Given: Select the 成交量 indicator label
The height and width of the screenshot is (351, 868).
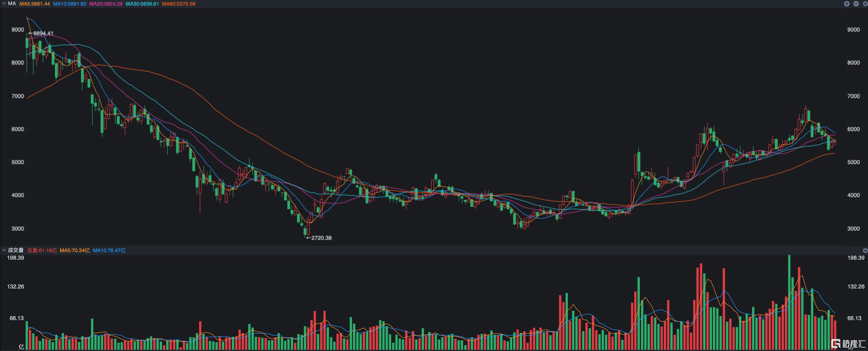Looking at the screenshot, I should tap(16, 250).
